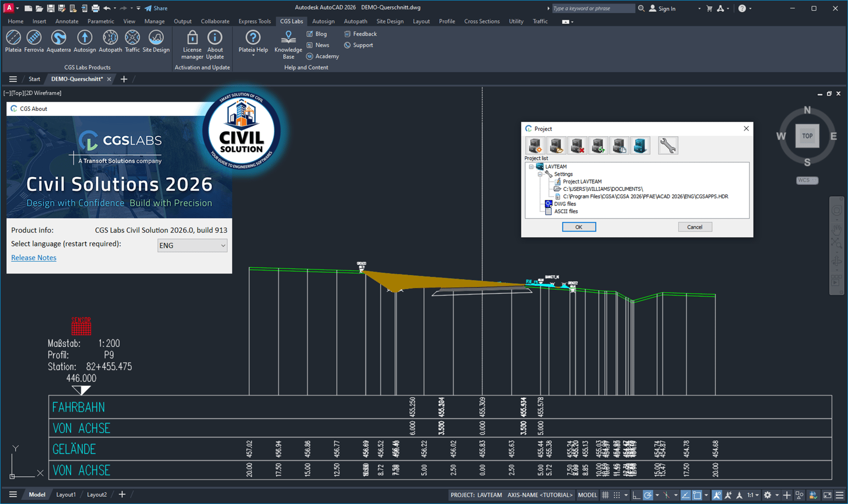Image resolution: width=848 pixels, height=504 pixels.
Task: Open the License manager
Action: [x=192, y=45]
